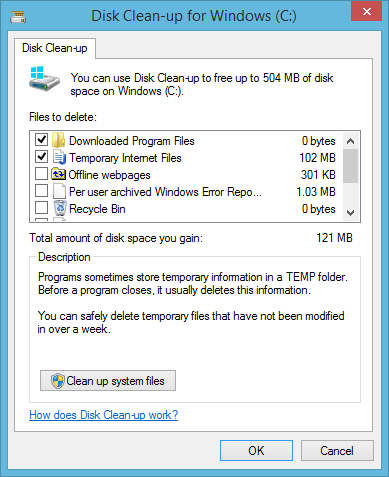389x477 pixels.
Task: Dismiss the dialog with Cancel
Action: [x=337, y=450]
